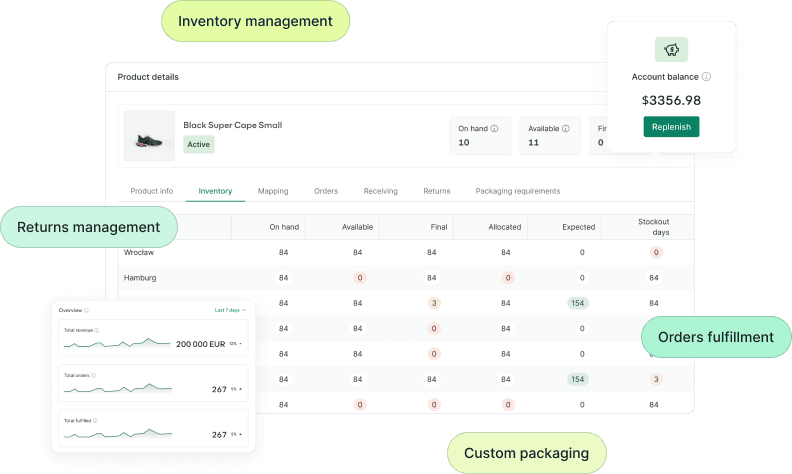Click the 267 value in Total orders
792x474 pixels.
click(219, 389)
